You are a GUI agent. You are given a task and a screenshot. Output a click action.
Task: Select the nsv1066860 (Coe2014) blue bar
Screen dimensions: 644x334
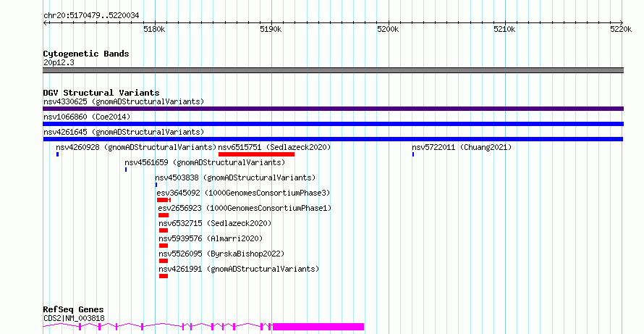coord(333,124)
